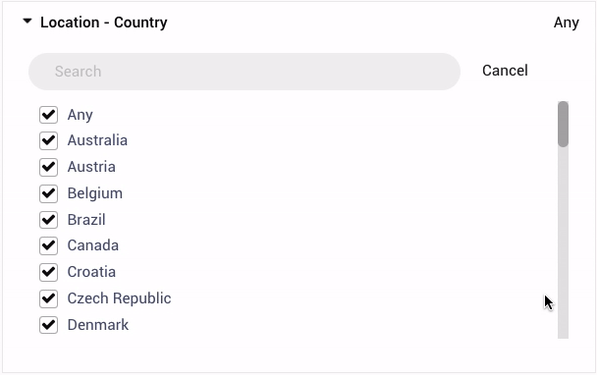Click the Any value in the header
The width and height of the screenshot is (597, 375).
(x=566, y=23)
